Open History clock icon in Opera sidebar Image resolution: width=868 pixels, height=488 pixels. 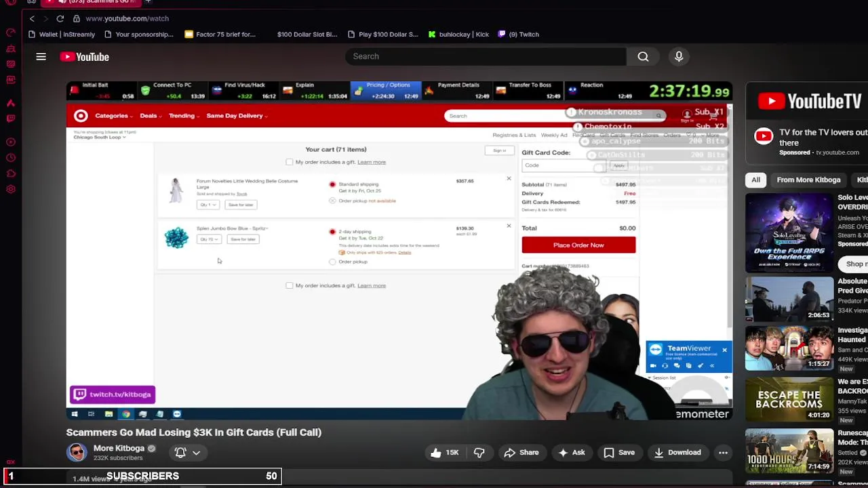pyautogui.click(x=11, y=158)
